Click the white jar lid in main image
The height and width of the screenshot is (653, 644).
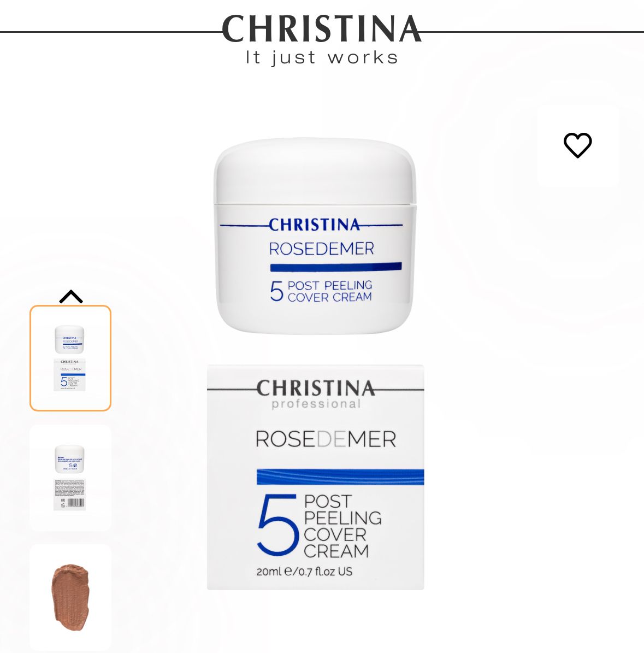tap(315, 170)
